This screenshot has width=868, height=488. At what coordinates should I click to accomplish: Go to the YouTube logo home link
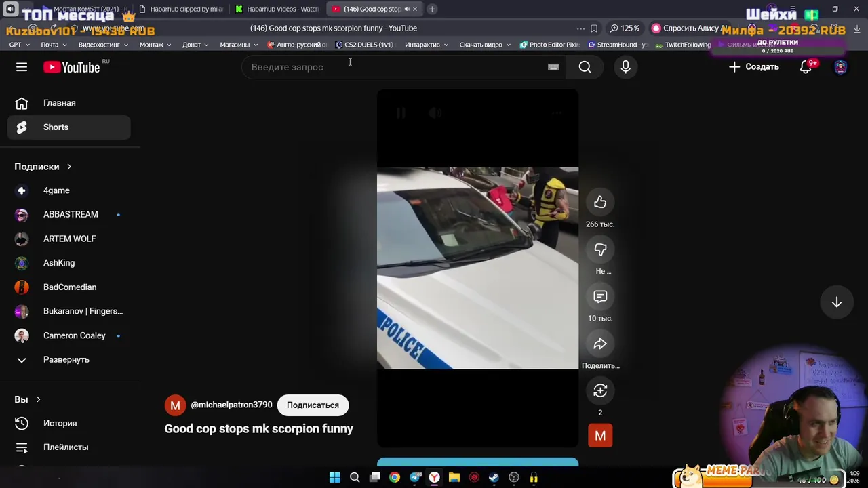tap(72, 67)
